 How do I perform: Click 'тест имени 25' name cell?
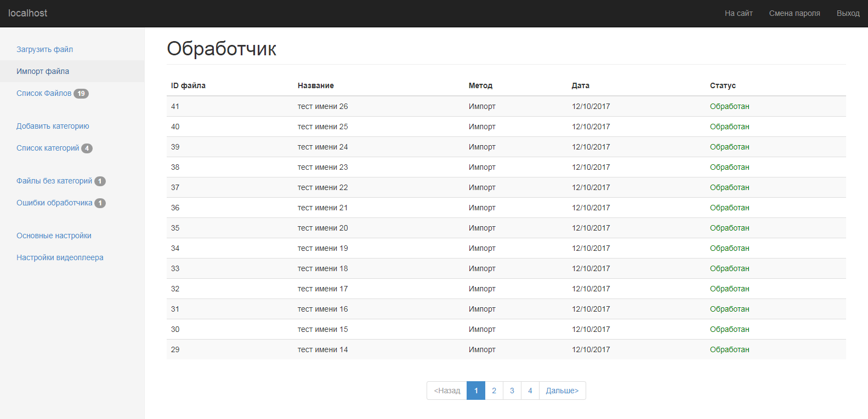click(x=323, y=127)
